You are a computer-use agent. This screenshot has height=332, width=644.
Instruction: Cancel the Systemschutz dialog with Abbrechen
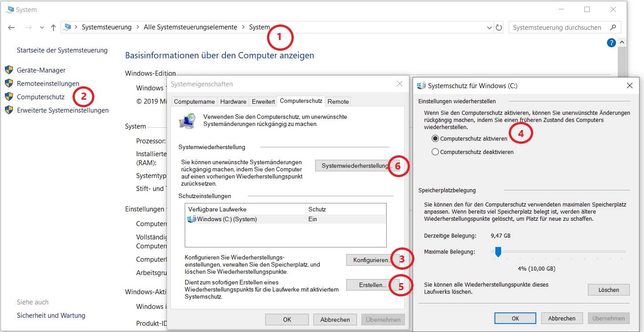(x=562, y=318)
